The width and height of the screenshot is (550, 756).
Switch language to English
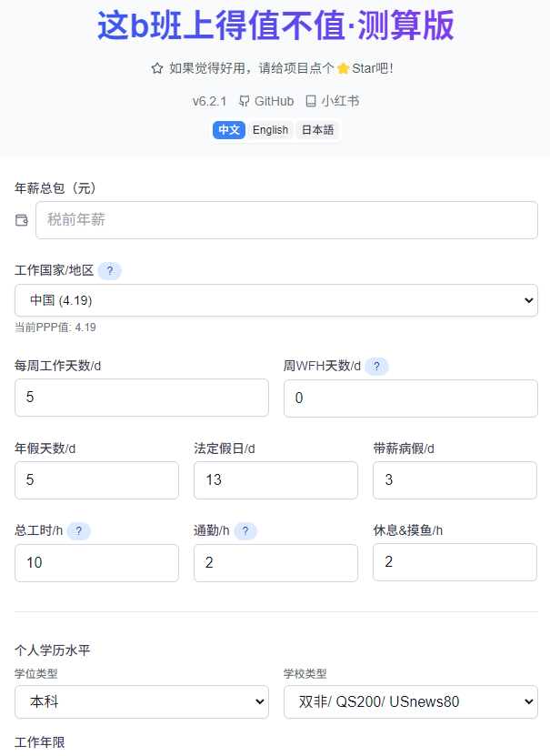270,130
